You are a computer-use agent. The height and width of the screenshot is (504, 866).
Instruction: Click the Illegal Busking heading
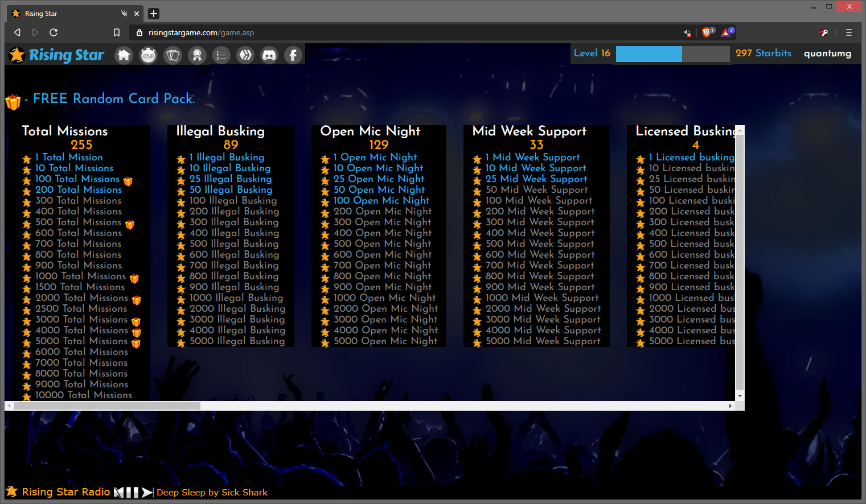[220, 131]
